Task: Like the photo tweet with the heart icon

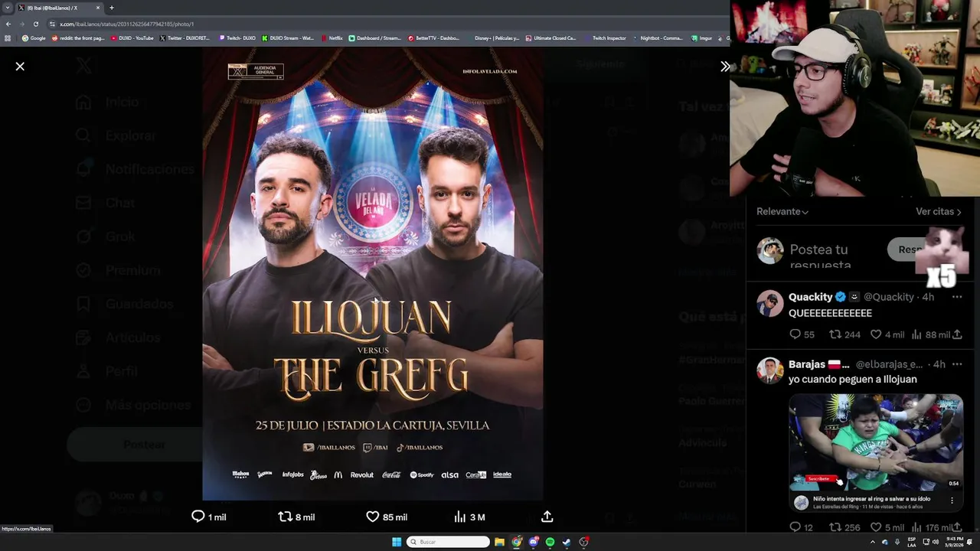Action: point(373,517)
